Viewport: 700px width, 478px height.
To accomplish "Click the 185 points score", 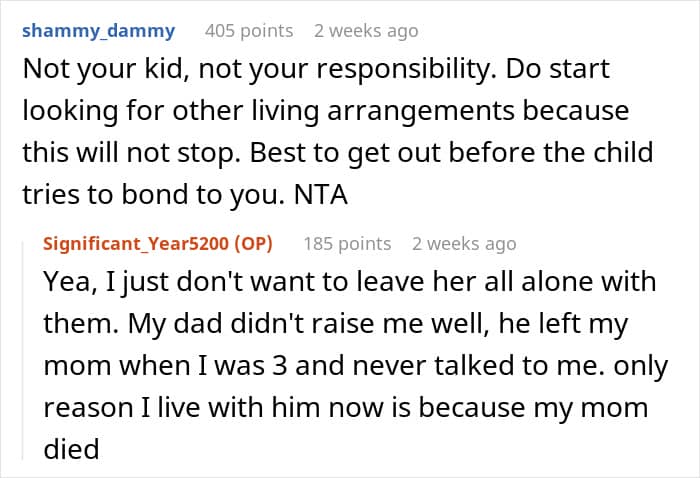I will tap(346, 243).
